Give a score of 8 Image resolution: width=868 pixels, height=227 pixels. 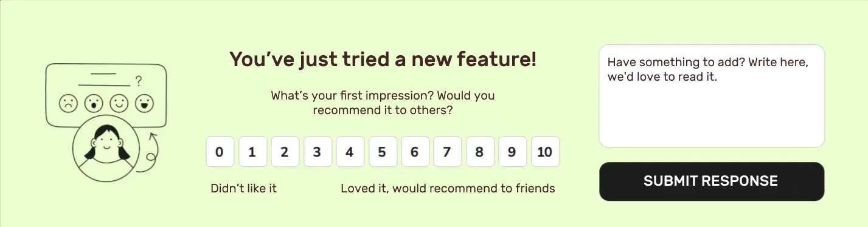(480, 152)
